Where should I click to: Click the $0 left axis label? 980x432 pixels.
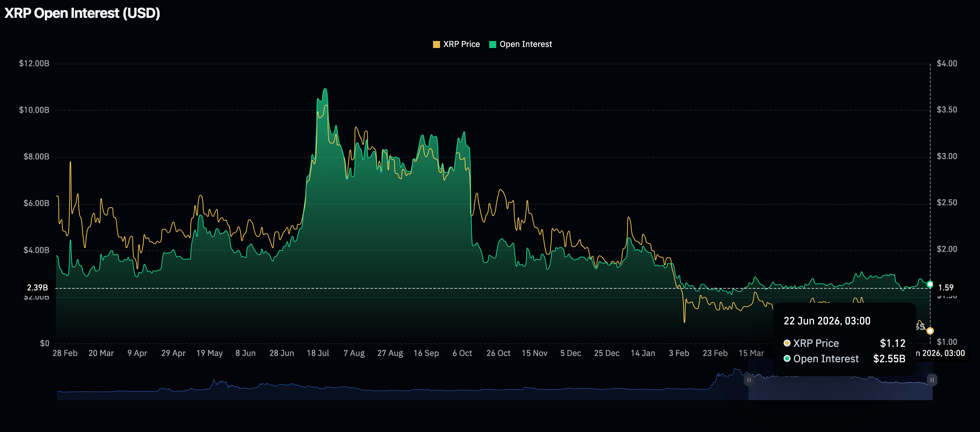(x=44, y=343)
